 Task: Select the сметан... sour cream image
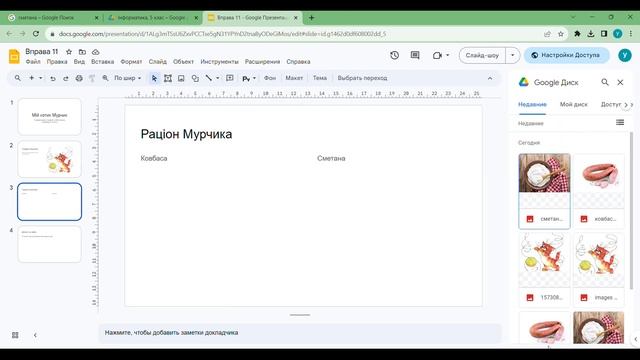pos(544,191)
